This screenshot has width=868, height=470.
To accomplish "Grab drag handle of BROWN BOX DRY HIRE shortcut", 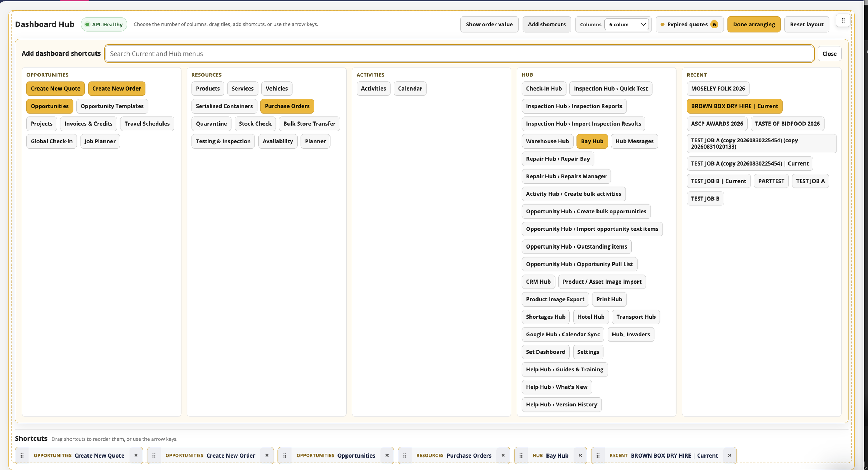I will pos(598,455).
